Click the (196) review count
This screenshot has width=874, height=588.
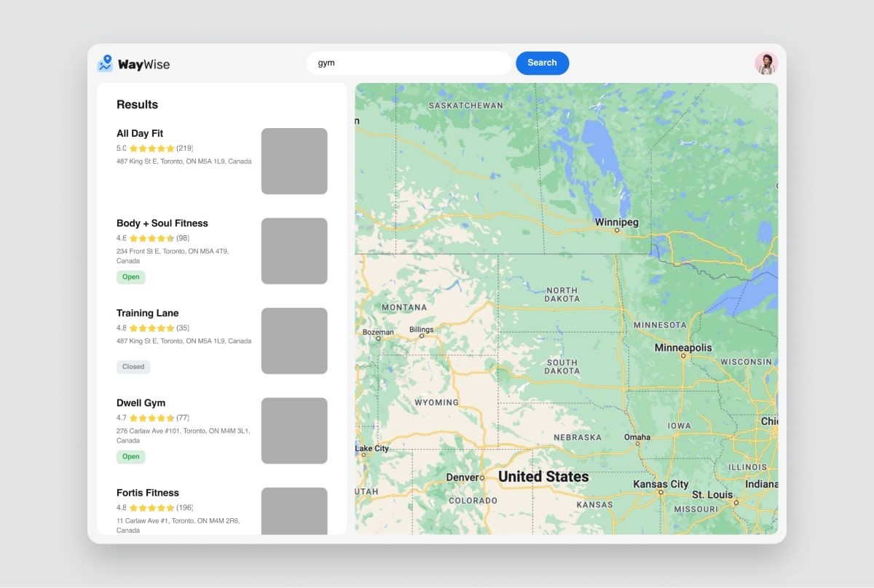(185, 508)
